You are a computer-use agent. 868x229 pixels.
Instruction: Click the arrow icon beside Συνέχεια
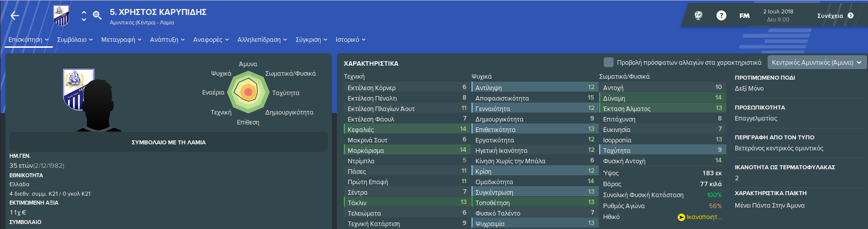[x=851, y=15]
